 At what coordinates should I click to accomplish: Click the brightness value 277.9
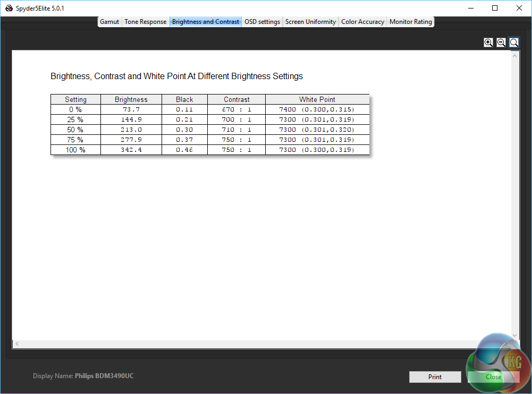tap(131, 140)
